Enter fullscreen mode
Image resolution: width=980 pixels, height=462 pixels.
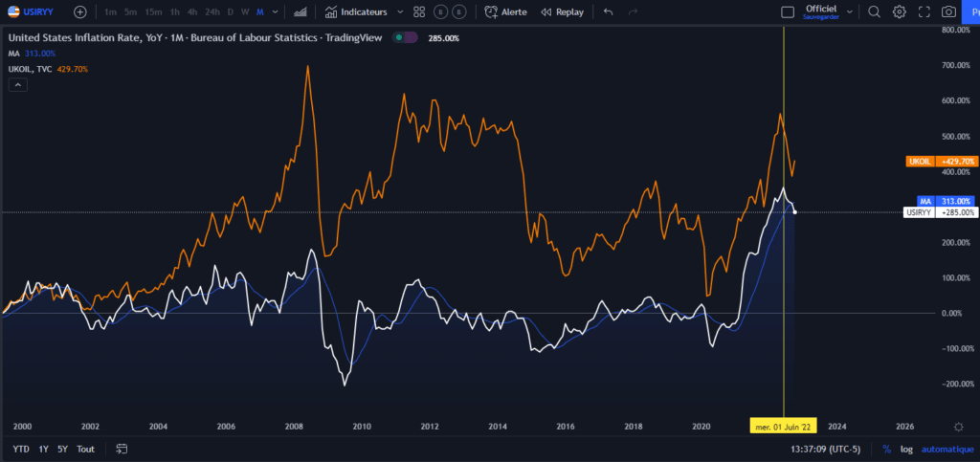click(x=924, y=11)
